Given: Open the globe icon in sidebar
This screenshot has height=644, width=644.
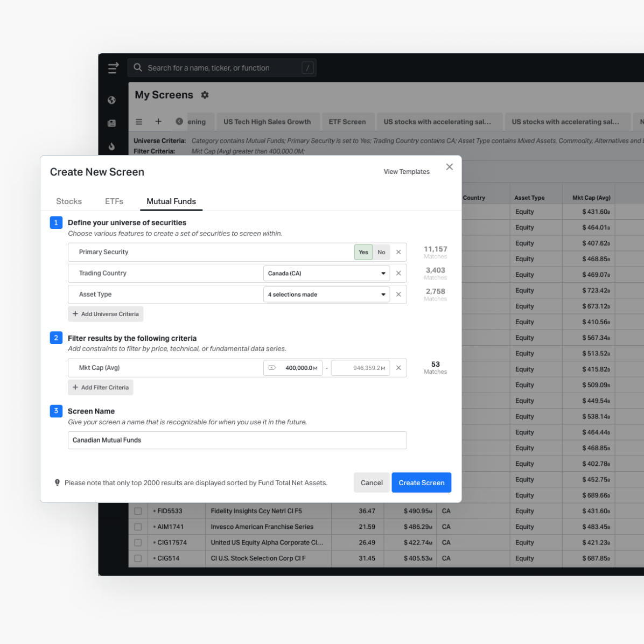Looking at the screenshot, I should pyautogui.click(x=111, y=100).
